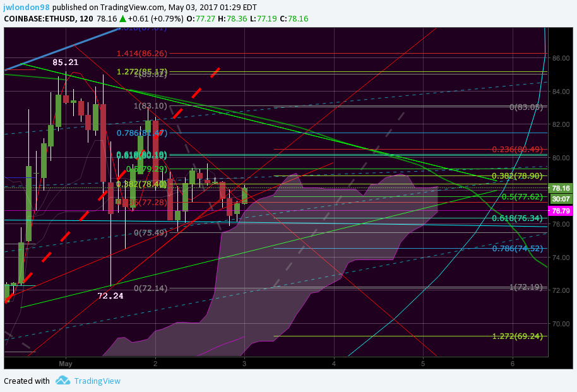Select the 0.382(78.40) Fibonacci label
The width and height of the screenshot is (577, 392).
coord(141,184)
